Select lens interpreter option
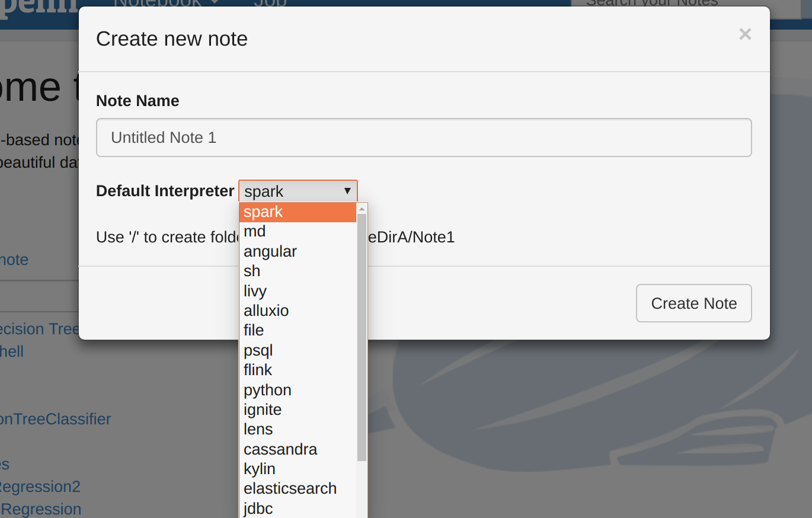 coord(298,429)
